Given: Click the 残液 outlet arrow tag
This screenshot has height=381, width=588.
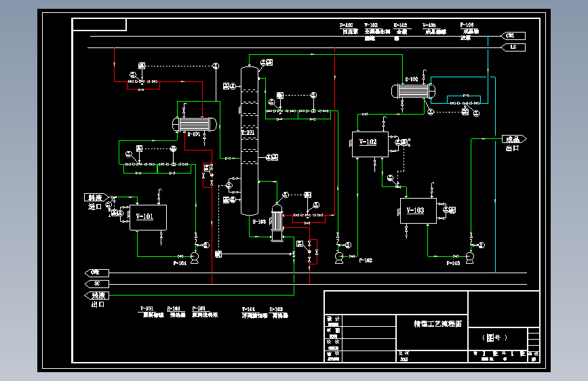Looking at the screenshot, I should click(x=97, y=296).
